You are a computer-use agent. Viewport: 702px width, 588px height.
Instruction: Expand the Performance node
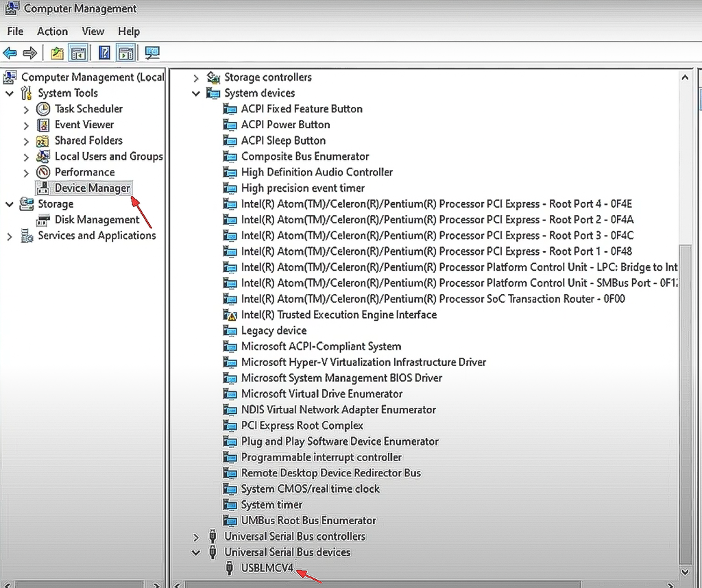click(x=26, y=173)
